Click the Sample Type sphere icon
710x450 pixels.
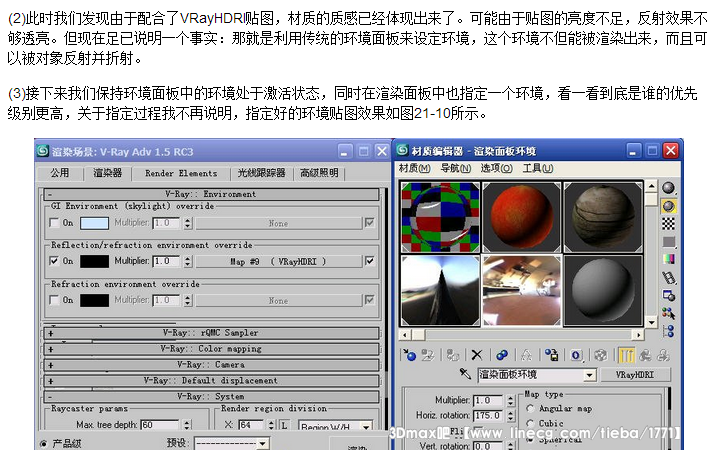[x=668, y=188]
